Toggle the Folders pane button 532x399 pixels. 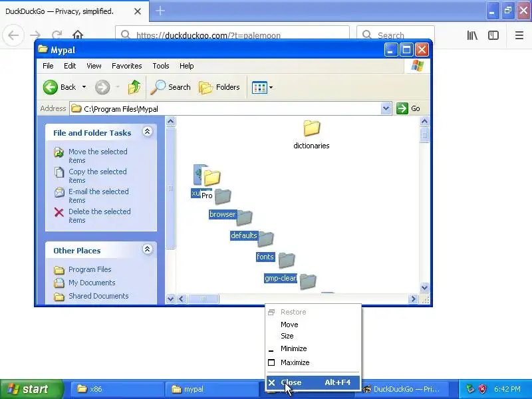[x=219, y=87]
